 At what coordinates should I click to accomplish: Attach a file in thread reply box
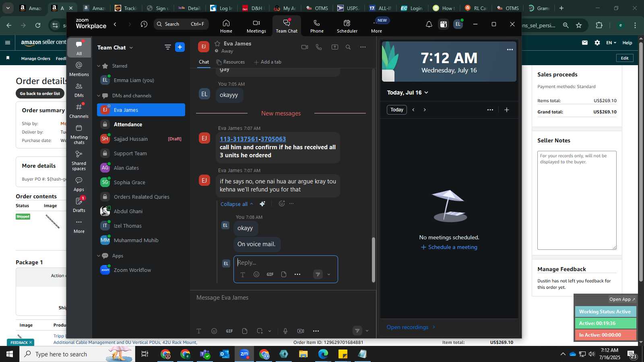tap(284, 274)
